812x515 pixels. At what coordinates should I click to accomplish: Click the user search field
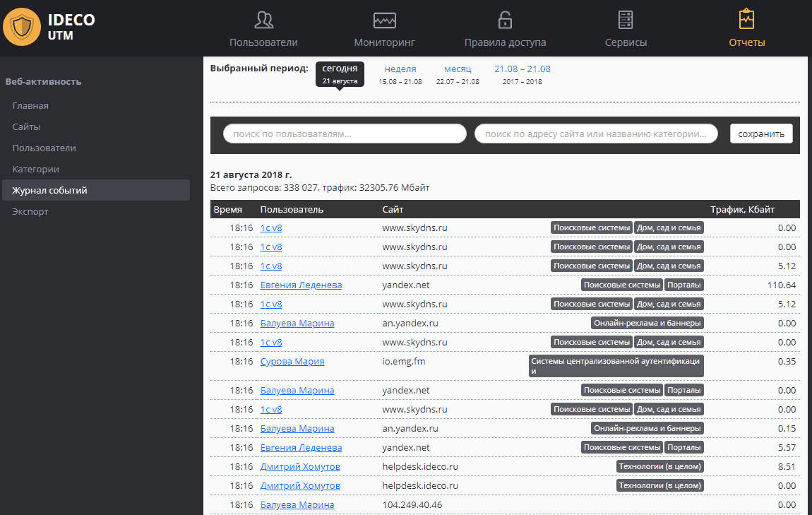[x=345, y=134]
